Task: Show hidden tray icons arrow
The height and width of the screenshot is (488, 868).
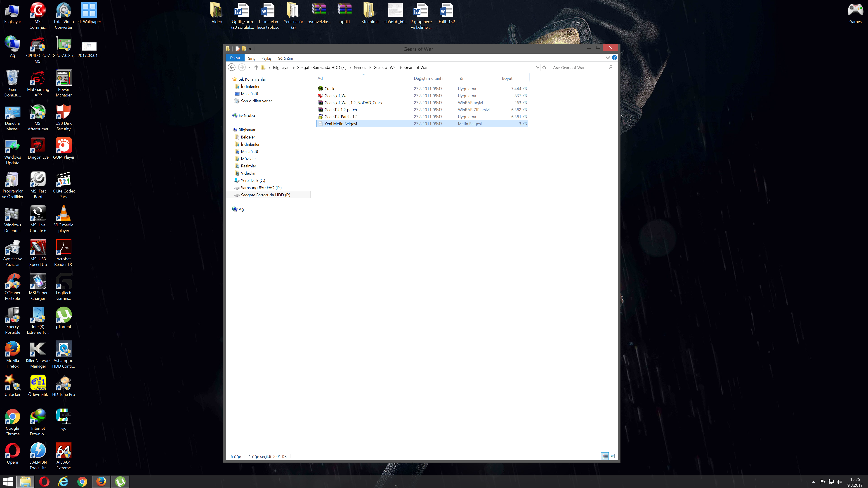Action: (x=813, y=482)
